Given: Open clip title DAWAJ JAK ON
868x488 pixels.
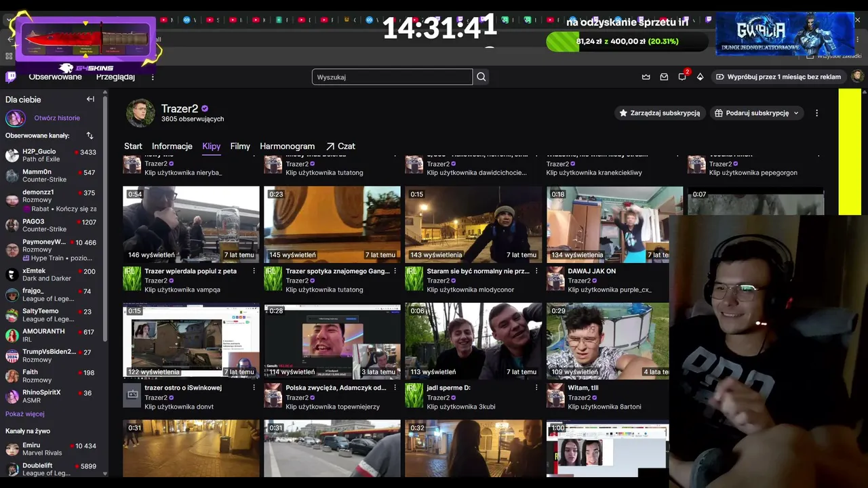Looking at the screenshot, I should [x=592, y=271].
